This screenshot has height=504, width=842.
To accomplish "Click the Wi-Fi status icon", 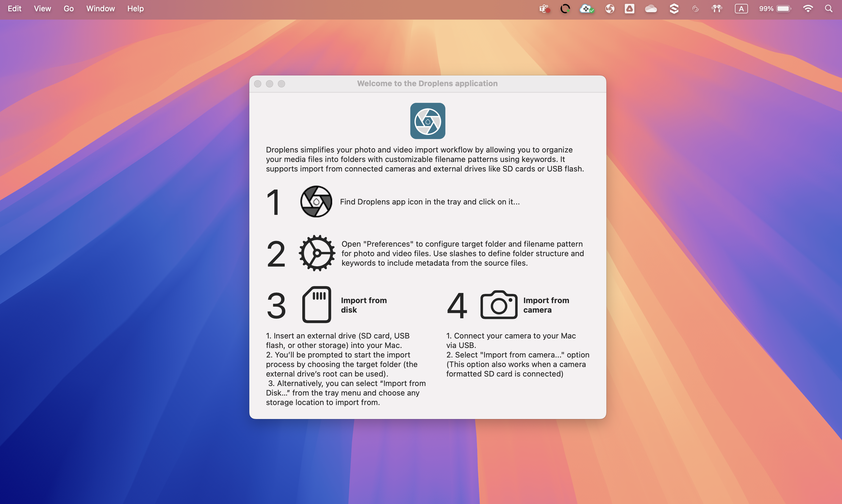I will pos(808,9).
